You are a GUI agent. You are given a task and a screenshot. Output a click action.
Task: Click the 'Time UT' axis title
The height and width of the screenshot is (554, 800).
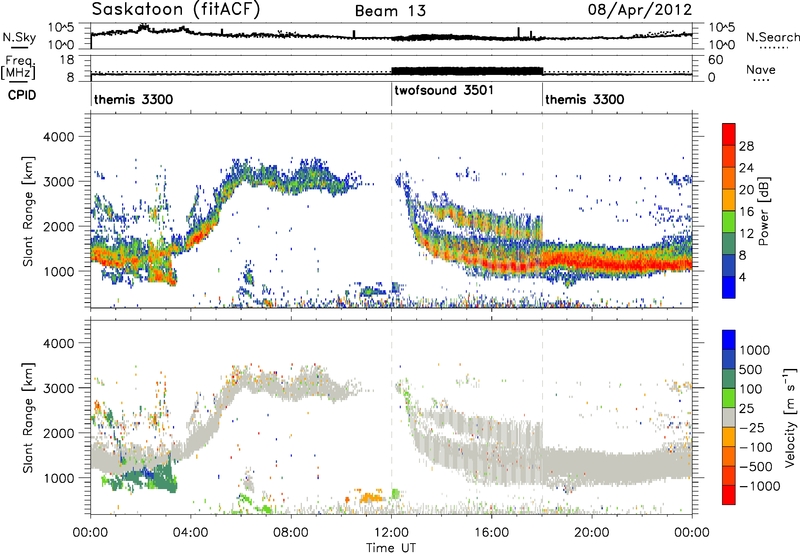[x=391, y=547]
